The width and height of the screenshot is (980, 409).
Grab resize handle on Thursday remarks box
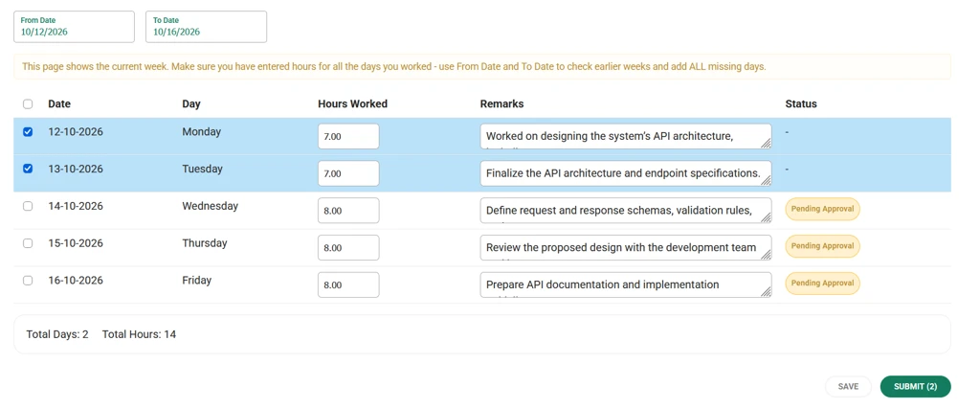click(767, 255)
